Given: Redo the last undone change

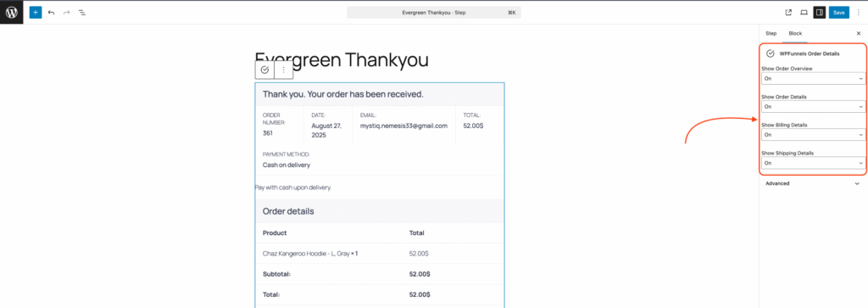Looking at the screenshot, I should pos(66,12).
